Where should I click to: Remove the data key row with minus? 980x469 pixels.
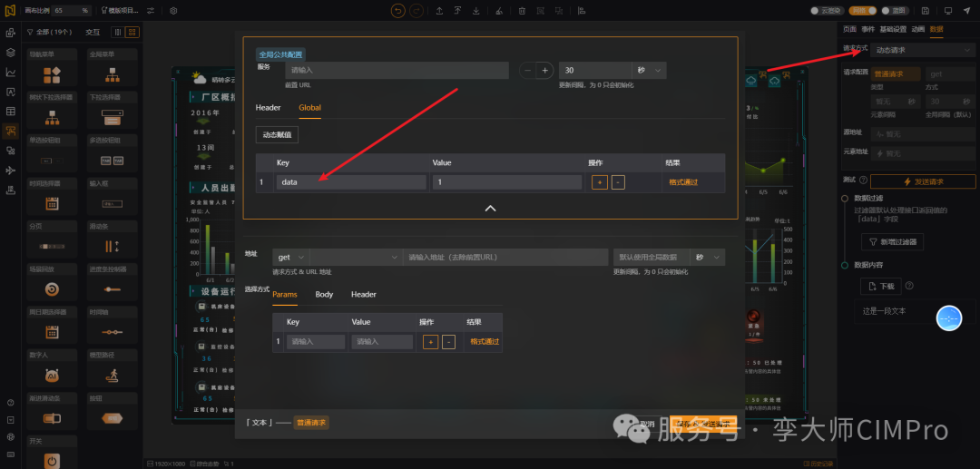[618, 182]
